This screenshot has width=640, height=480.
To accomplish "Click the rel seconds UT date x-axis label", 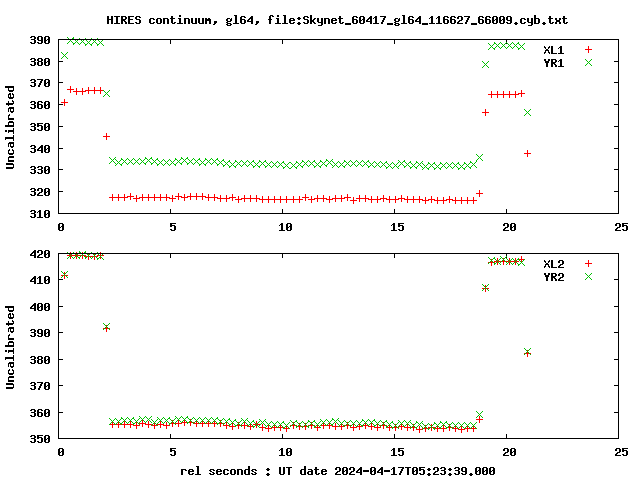I will 338,471.
